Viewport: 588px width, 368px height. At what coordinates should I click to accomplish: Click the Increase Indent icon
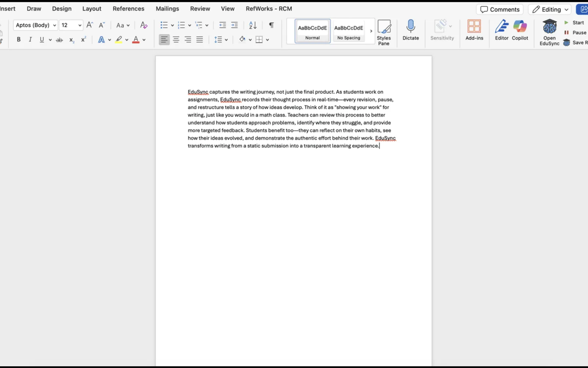click(234, 25)
